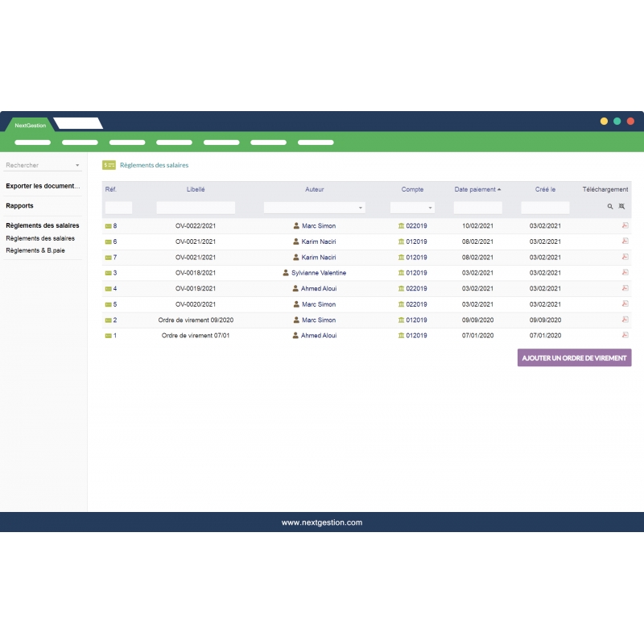Click the user icon next to Marc Simon

point(298,226)
